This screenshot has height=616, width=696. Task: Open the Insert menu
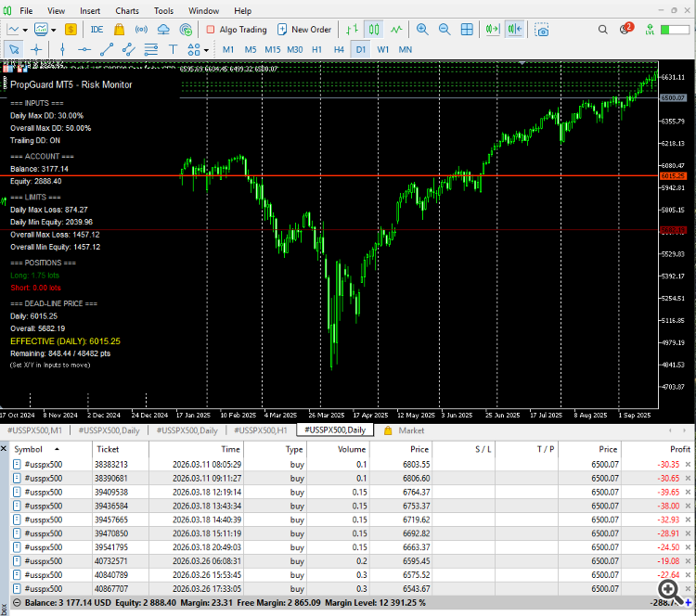[x=90, y=10]
